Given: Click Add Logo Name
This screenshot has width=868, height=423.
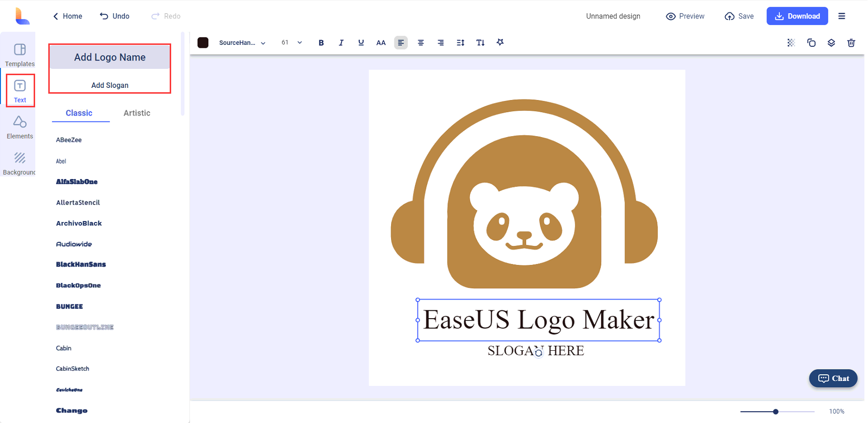Looking at the screenshot, I should [x=110, y=57].
